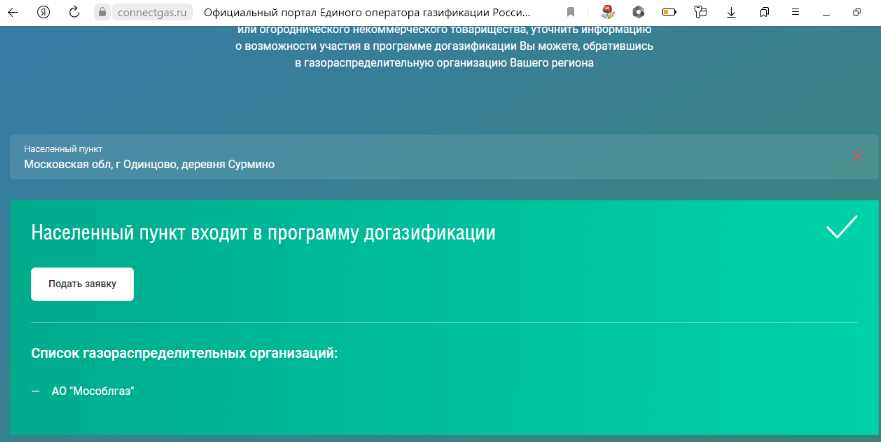Open battery saver mode icon
This screenshot has height=442, width=881.
click(x=669, y=12)
